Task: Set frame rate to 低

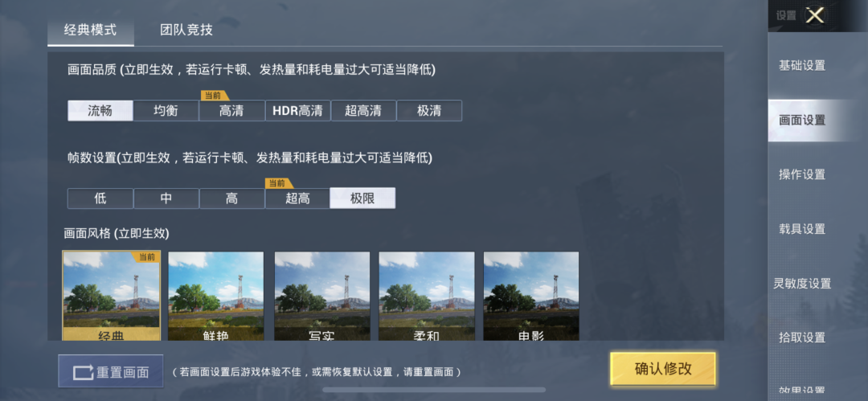Action: [x=100, y=198]
